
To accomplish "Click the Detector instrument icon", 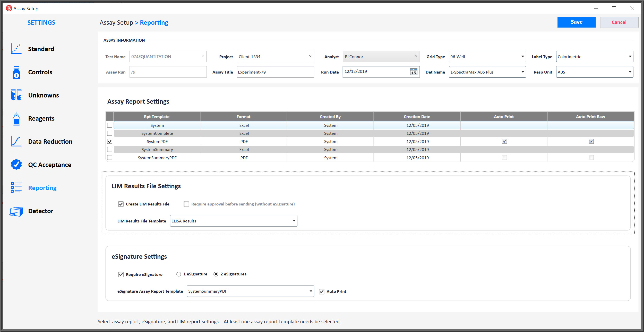I will pos(16,211).
